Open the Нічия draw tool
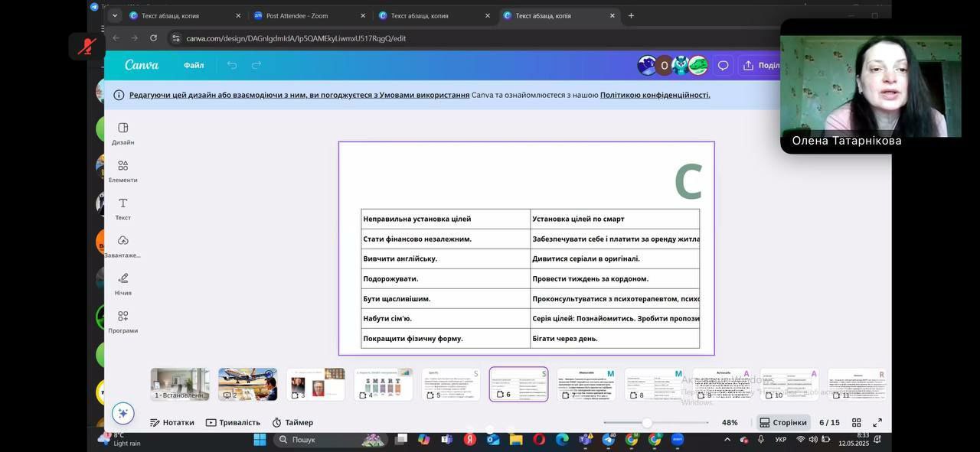Image resolution: width=980 pixels, height=452 pixels. tap(122, 283)
